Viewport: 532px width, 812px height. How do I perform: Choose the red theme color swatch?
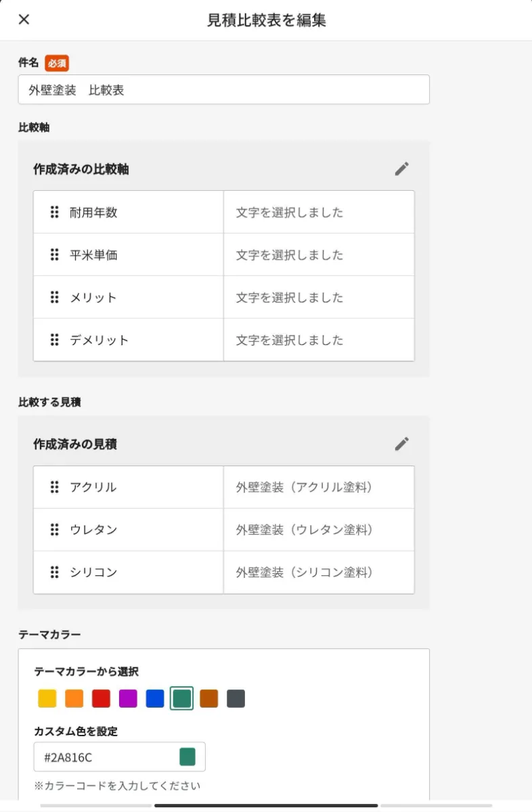click(x=101, y=698)
